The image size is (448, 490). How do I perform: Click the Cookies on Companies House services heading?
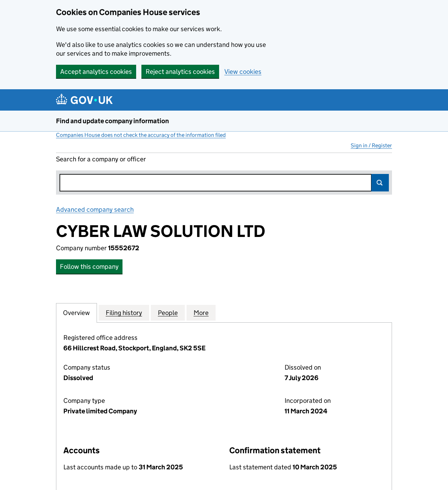coord(128,12)
